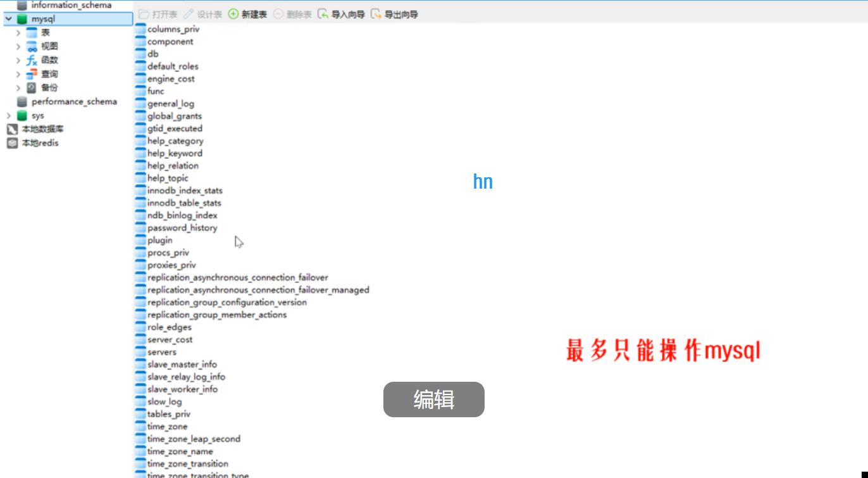Expand the 备份 (Backup) node
The width and height of the screenshot is (868, 478).
[18, 88]
